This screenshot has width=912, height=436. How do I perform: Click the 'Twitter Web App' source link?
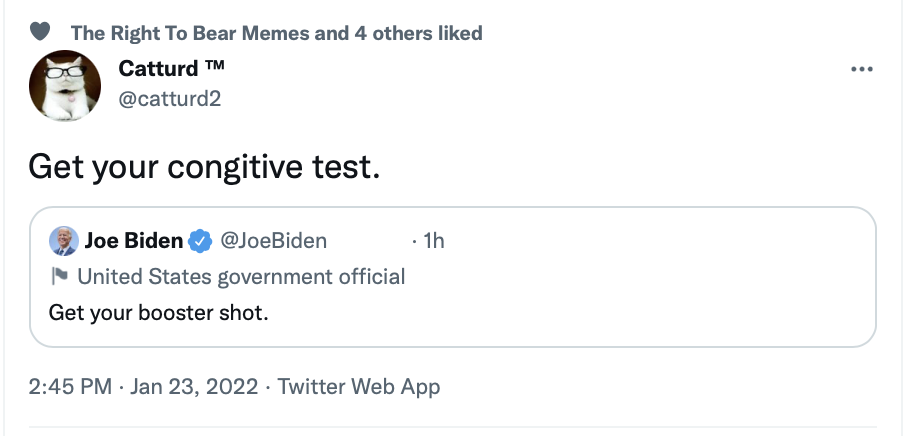pyautogui.click(x=358, y=387)
